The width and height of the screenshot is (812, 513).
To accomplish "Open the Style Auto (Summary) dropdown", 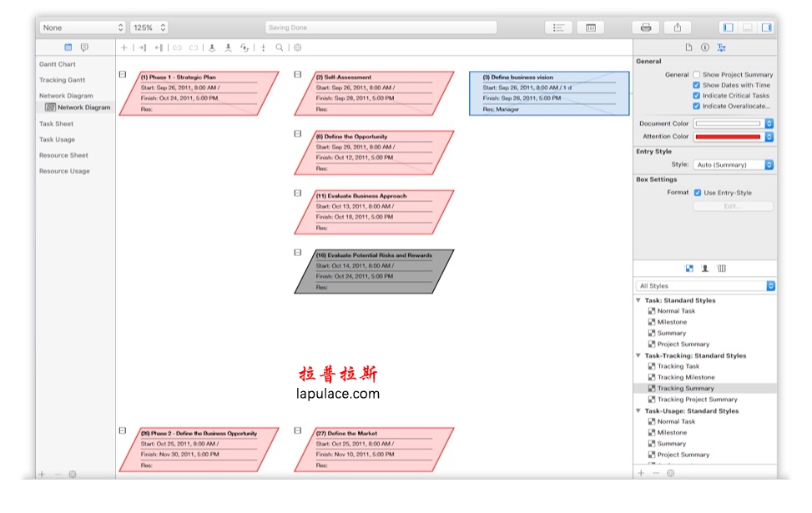I will (734, 164).
